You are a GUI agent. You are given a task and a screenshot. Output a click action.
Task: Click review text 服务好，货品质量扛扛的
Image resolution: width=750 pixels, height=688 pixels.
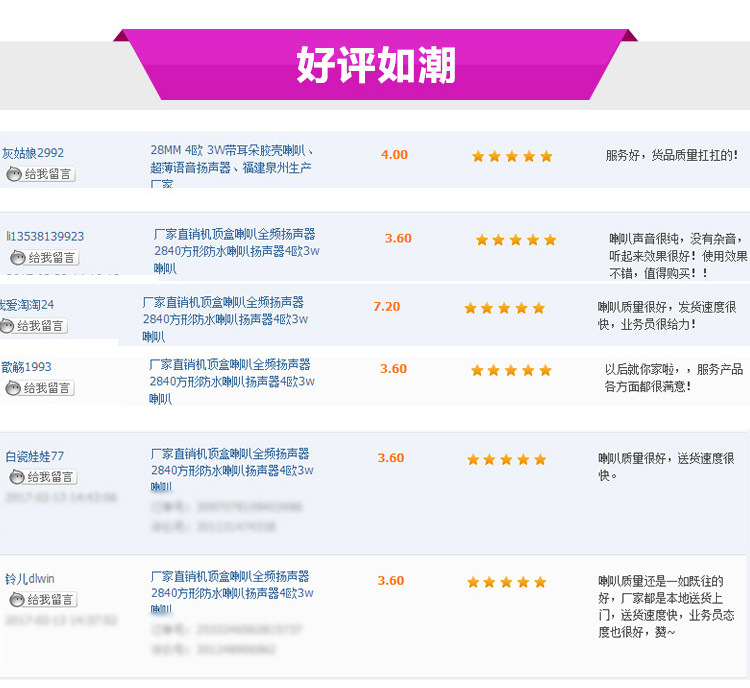671,155
